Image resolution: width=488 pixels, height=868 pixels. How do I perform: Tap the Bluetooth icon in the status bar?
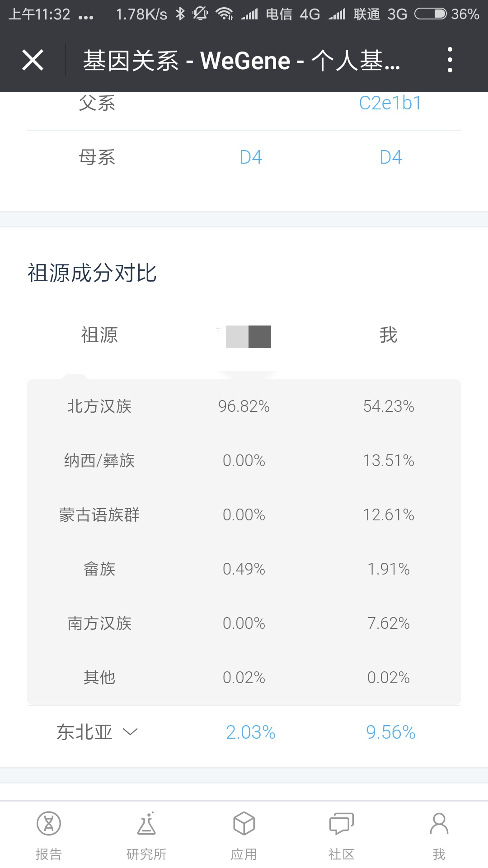tap(180, 14)
